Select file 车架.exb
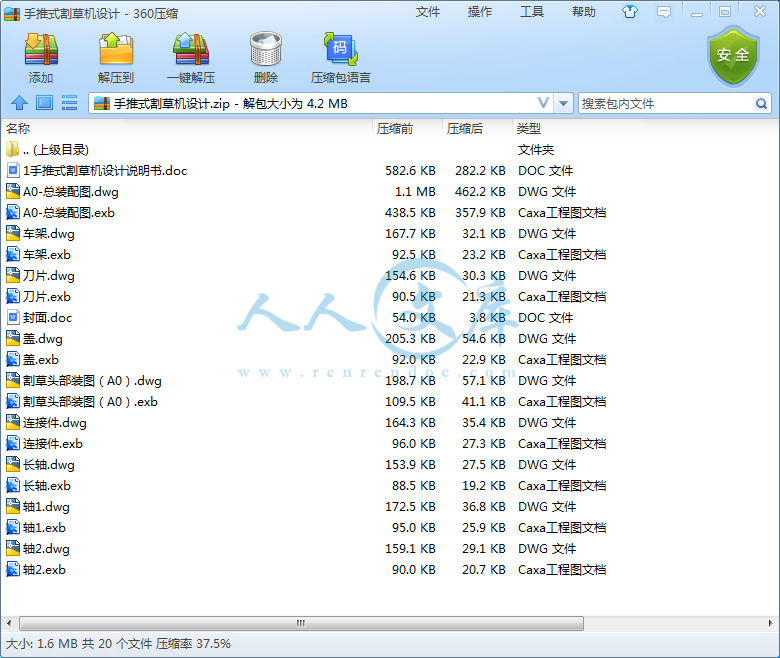Viewport: 780px width, 658px height. (x=47, y=255)
